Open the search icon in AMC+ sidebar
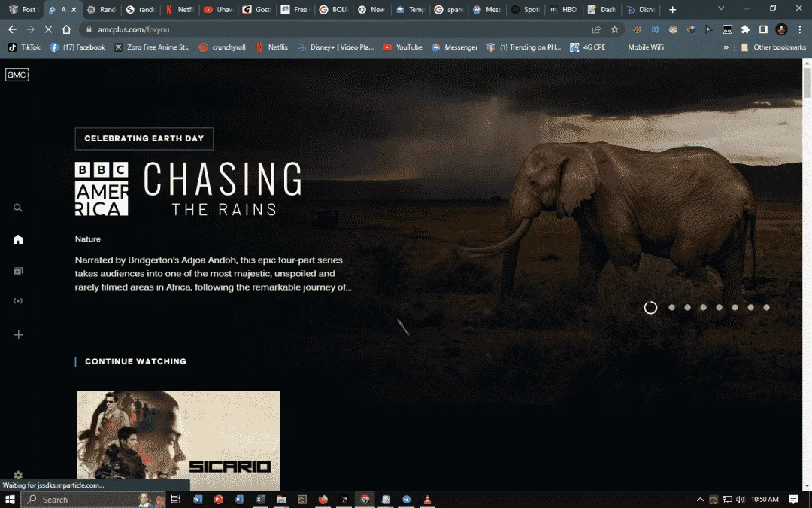812x508 pixels. pos(18,208)
